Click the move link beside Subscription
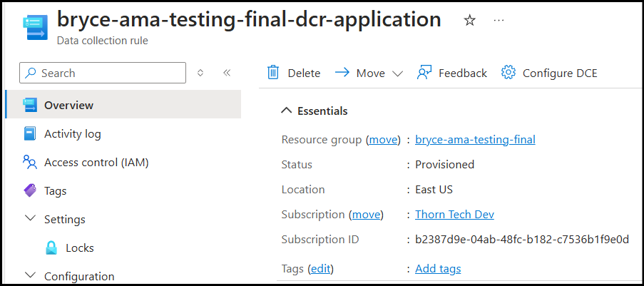 click(x=367, y=215)
